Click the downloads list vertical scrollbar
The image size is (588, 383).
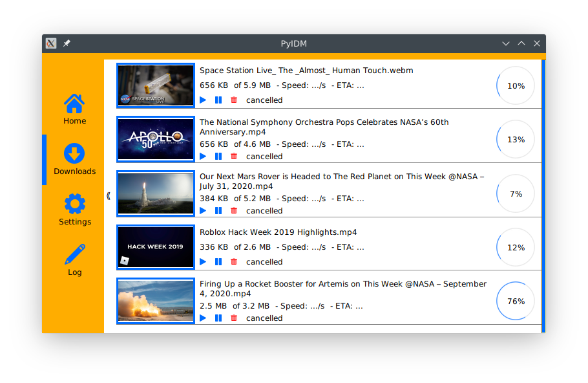click(x=544, y=196)
